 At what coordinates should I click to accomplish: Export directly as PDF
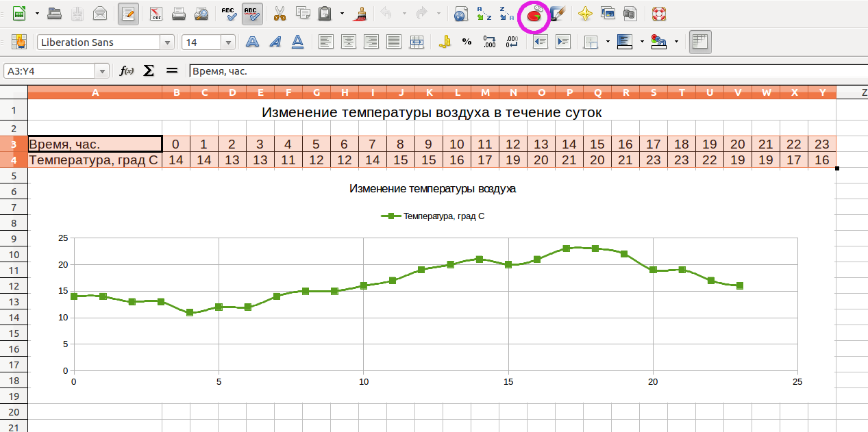coord(156,13)
